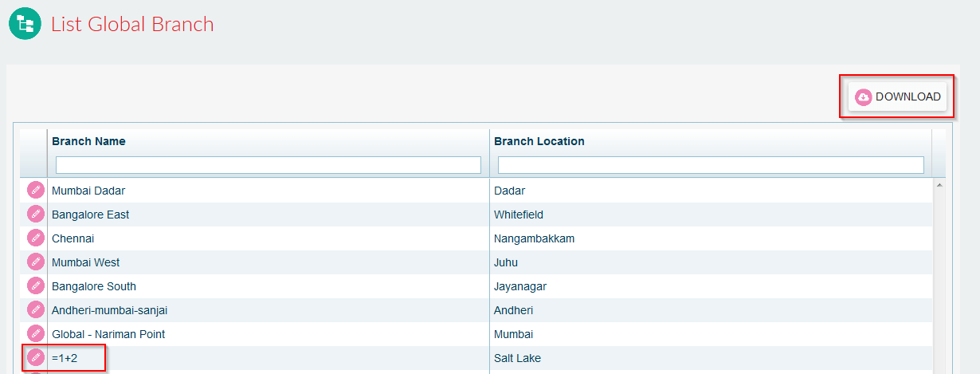Sort by Branch Location column header
This screenshot has height=374, width=980.
(x=539, y=141)
